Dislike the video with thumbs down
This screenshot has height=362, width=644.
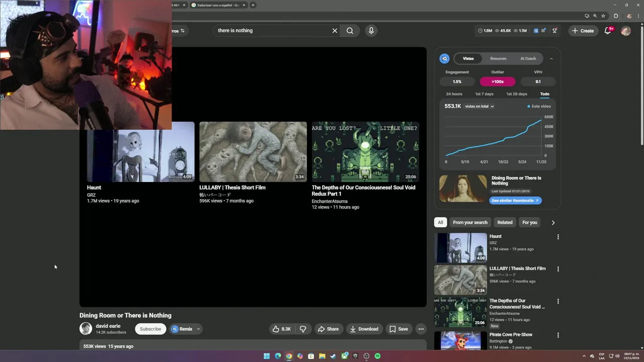tap(303, 329)
